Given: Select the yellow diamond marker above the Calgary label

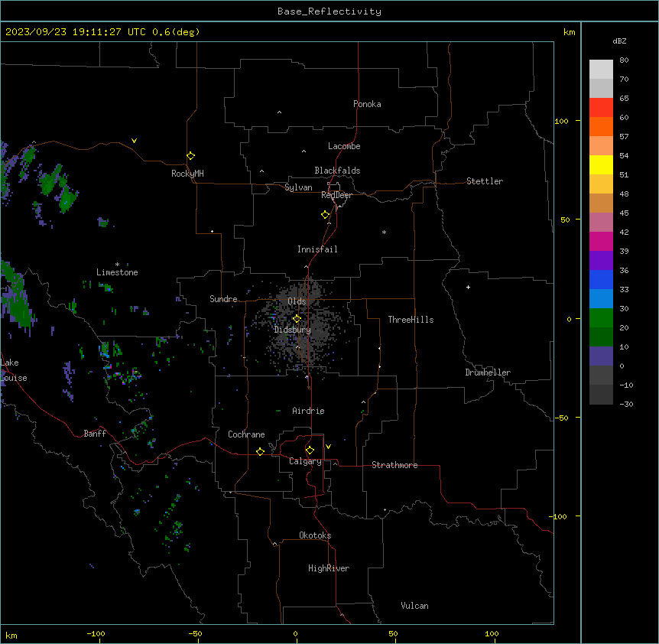Looking at the screenshot, I should (x=310, y=450).
